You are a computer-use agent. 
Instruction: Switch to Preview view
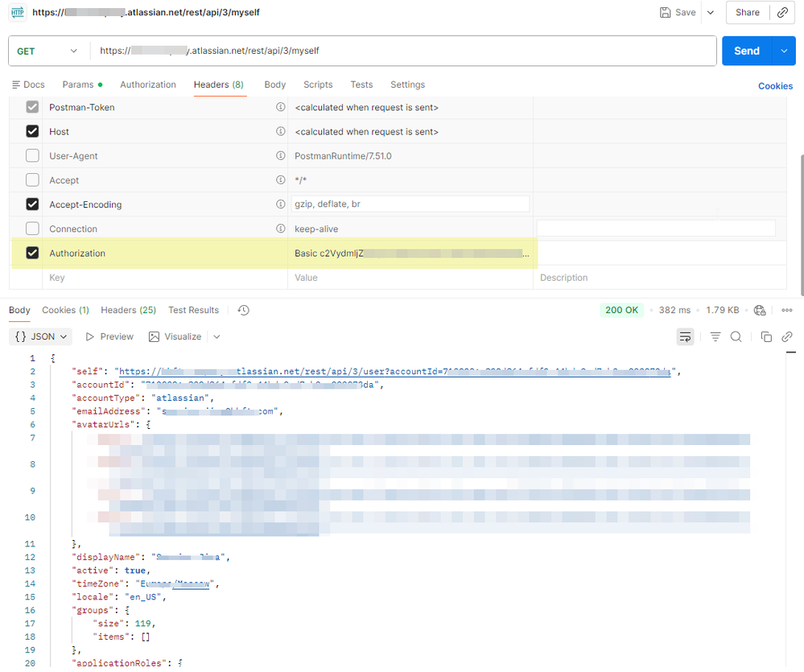click(109, 336)
